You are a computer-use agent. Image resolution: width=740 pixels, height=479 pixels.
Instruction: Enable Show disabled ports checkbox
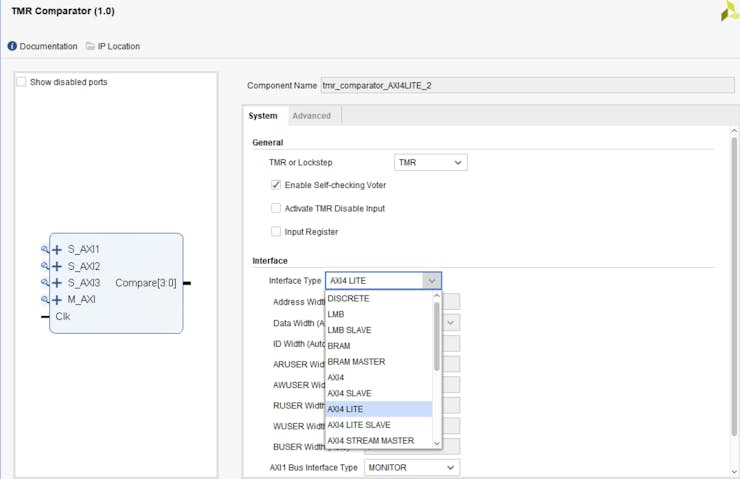tap(21, 82)
